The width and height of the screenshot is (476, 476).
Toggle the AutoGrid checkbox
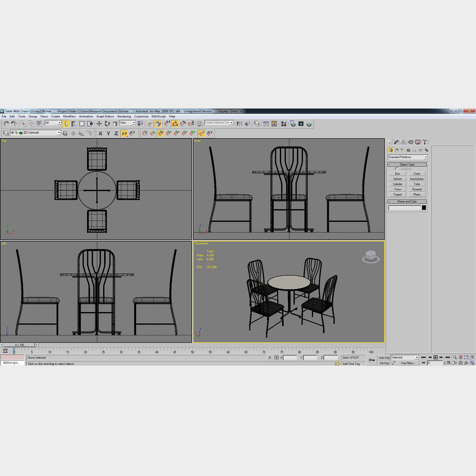tap(397, 169)
